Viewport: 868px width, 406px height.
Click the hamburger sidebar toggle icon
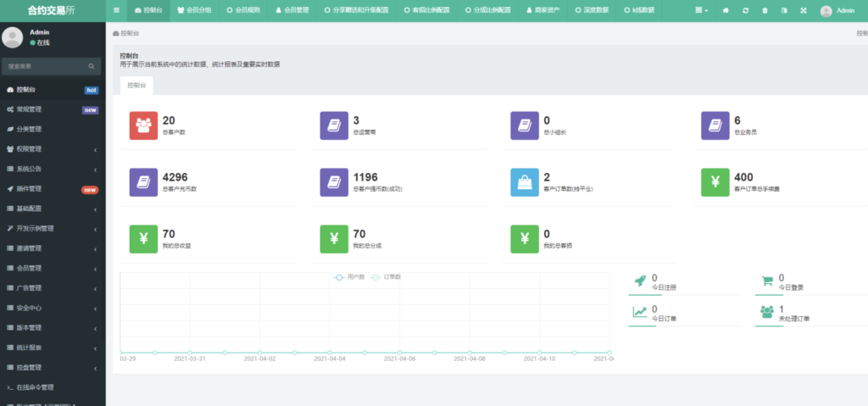click(116, 11)
